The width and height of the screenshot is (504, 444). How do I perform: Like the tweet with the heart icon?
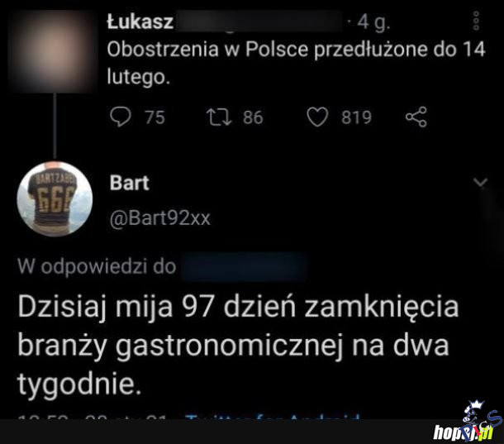[317, 117]
